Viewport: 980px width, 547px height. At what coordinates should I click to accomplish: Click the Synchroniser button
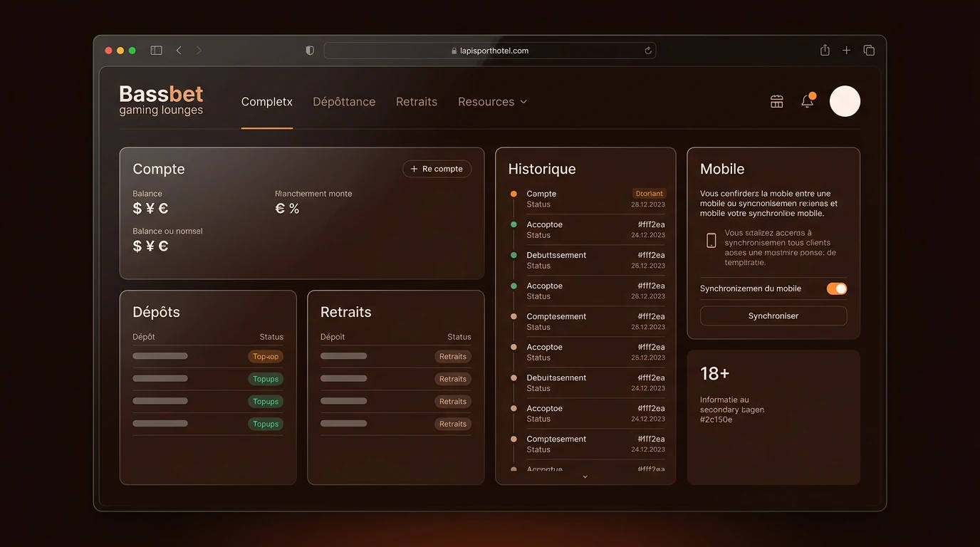coord(773,316)
